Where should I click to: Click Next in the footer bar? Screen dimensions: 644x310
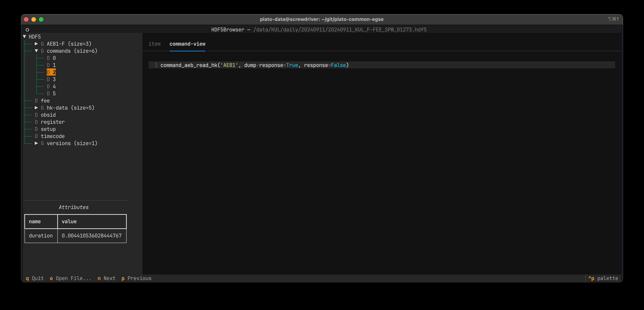coord(107,278)
